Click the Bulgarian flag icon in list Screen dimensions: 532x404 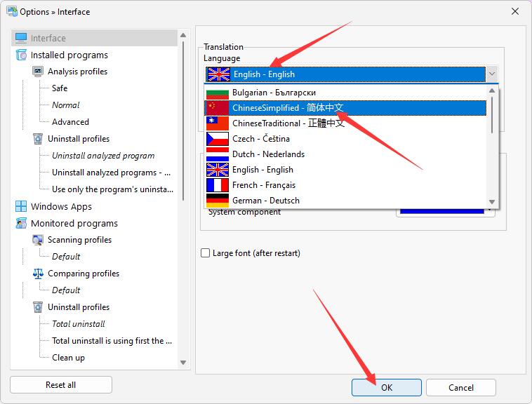pos(218,93)
